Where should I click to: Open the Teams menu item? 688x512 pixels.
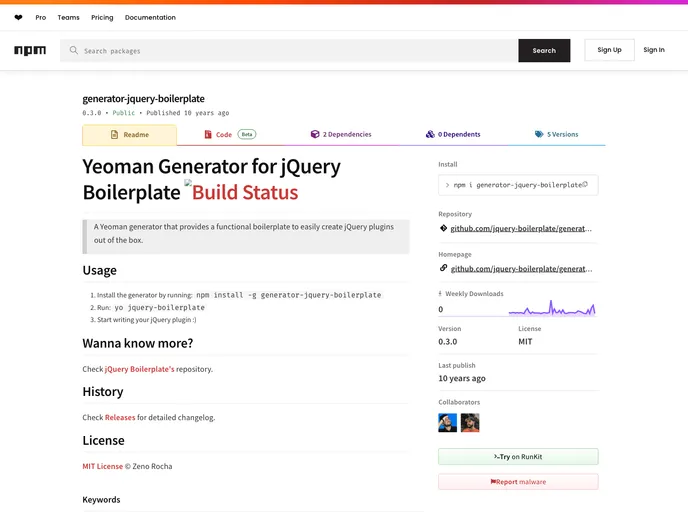point(68,18)
